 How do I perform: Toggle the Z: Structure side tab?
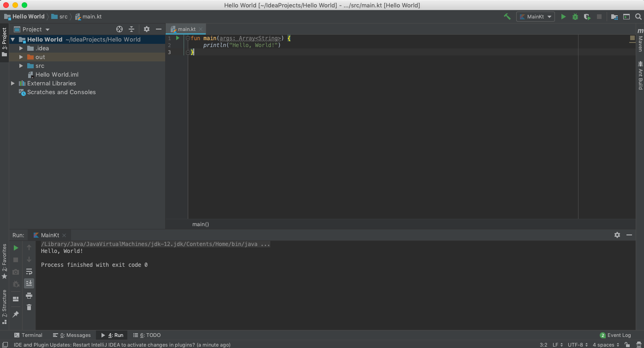point(4,307)
